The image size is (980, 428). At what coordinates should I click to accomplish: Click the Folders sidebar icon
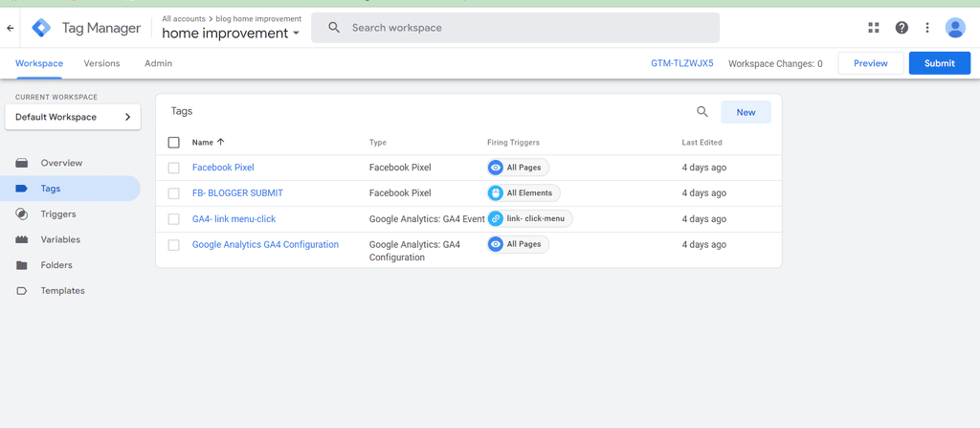tap(22, 265)
